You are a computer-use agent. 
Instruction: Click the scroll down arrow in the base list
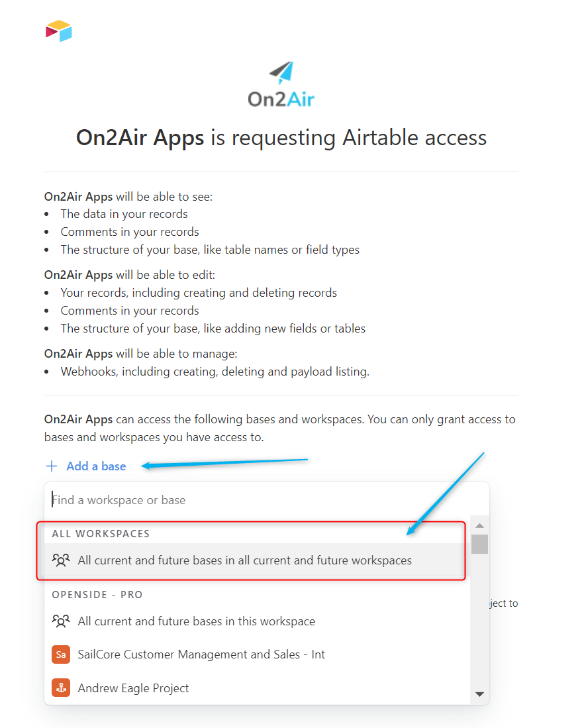(x=479, y=694)
